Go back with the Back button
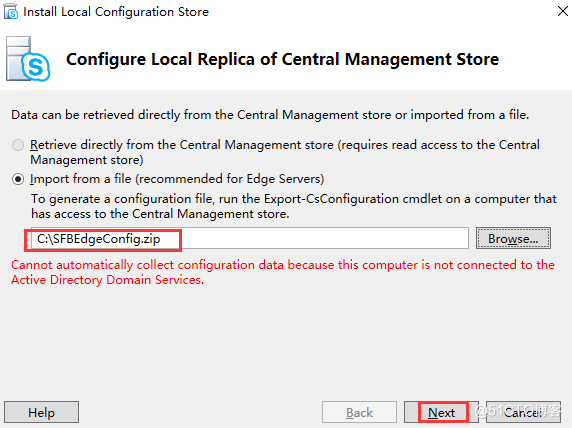 pos(359,412)
